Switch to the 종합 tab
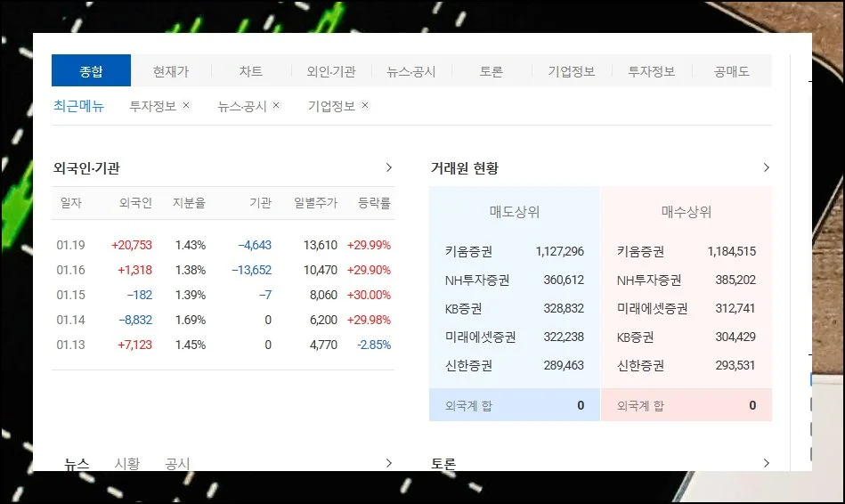 [91, 71]
